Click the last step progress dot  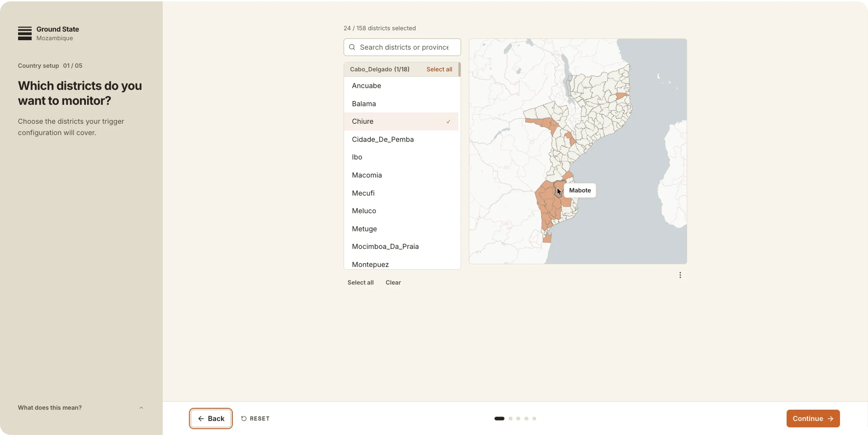(x=534, y=419)
